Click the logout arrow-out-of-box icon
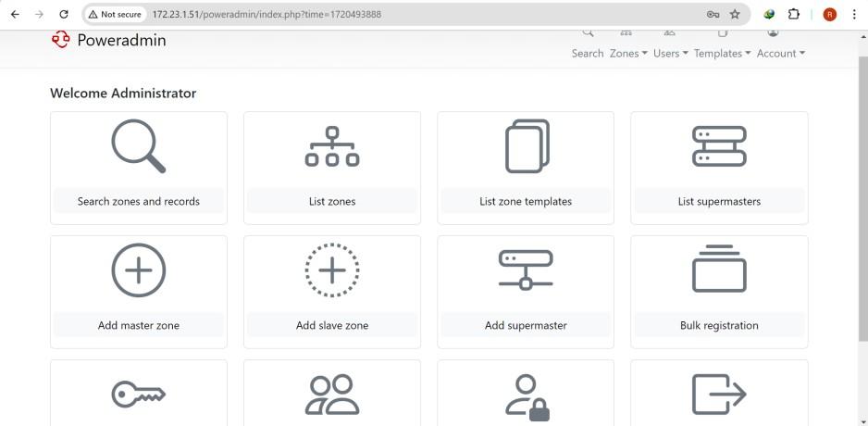 [719, 395]
